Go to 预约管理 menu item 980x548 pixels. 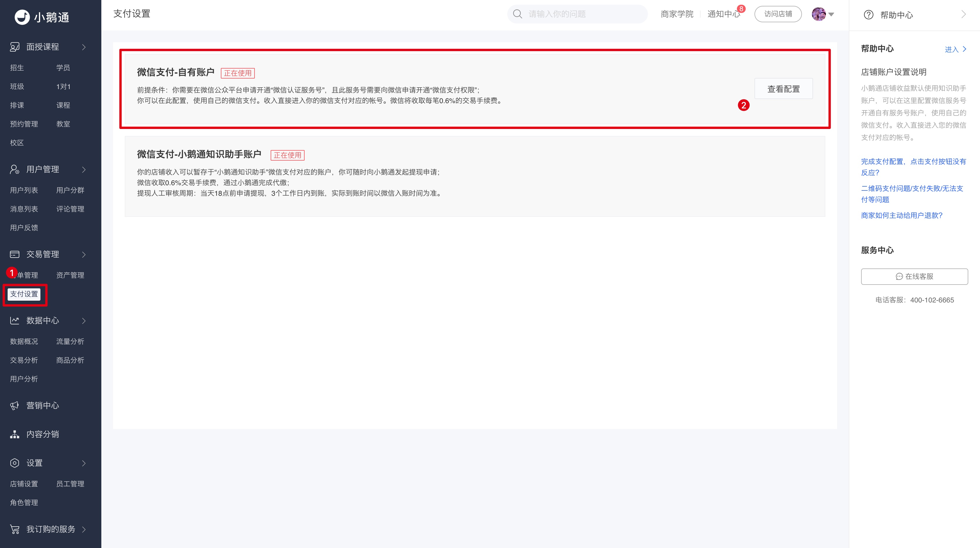pos(24,124)
